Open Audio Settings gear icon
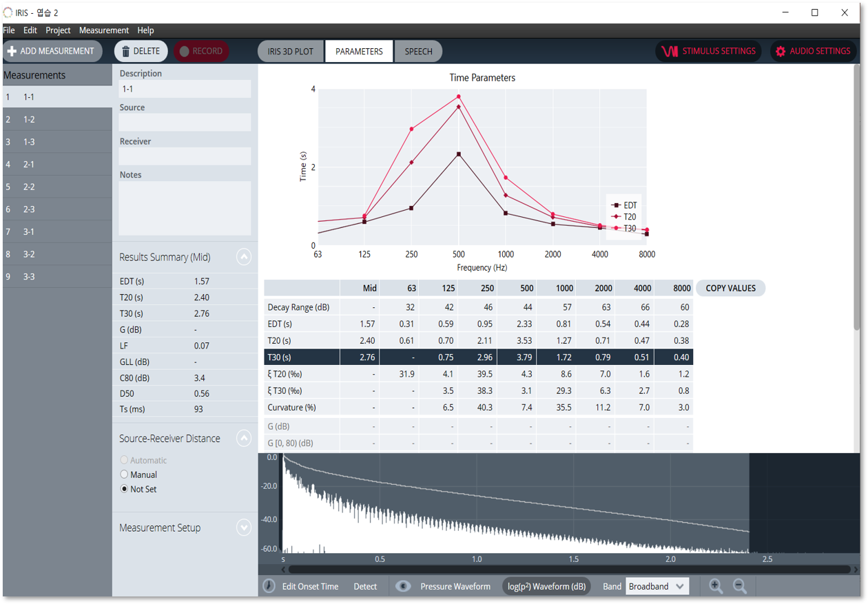 pos(781,52)
